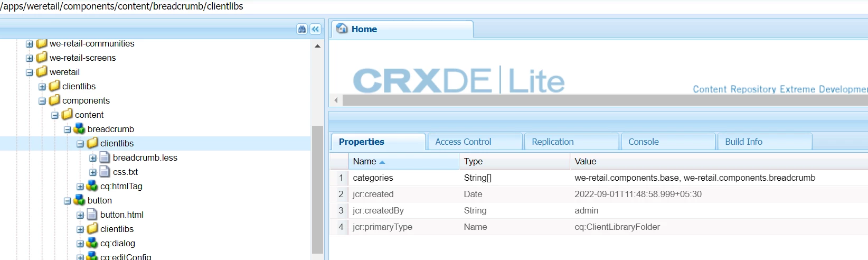Click the Home tab icon

coord(342,29)
